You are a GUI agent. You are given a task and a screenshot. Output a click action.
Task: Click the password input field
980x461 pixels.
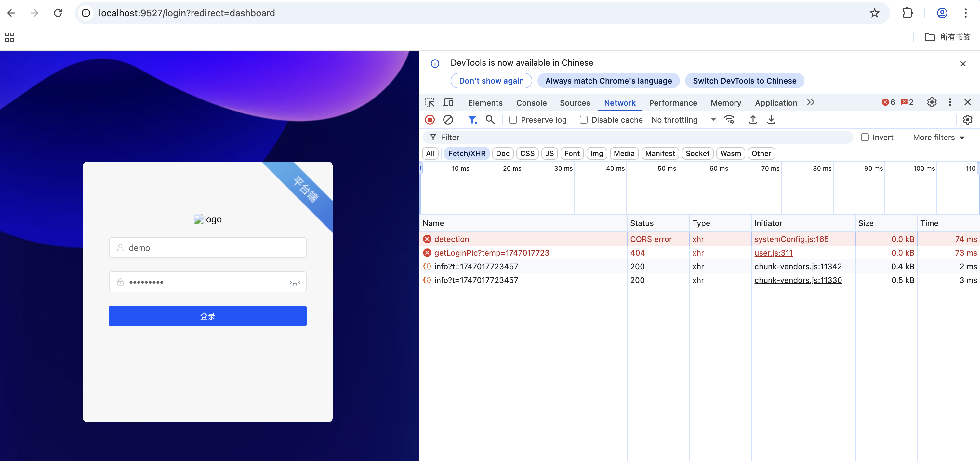click(x=207, y=282)
